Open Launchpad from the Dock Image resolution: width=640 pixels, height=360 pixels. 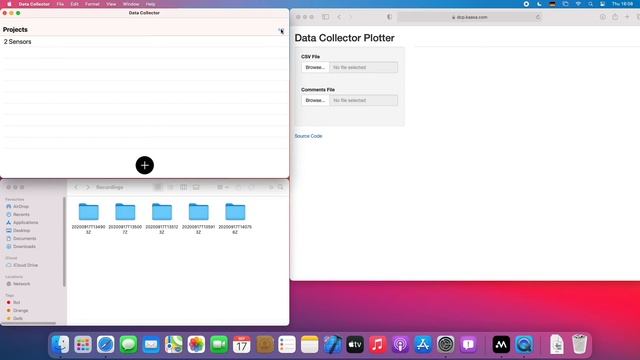click(x=83, y=345)
